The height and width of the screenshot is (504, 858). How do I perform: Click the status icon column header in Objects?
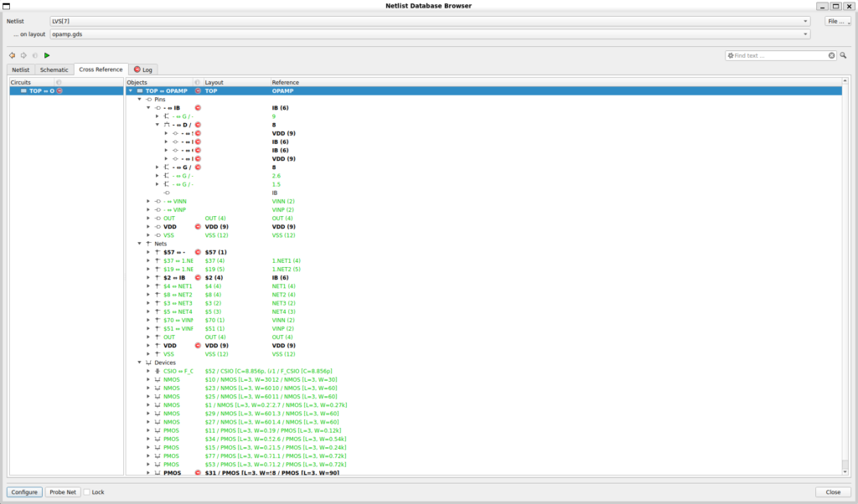coord(198,82)
